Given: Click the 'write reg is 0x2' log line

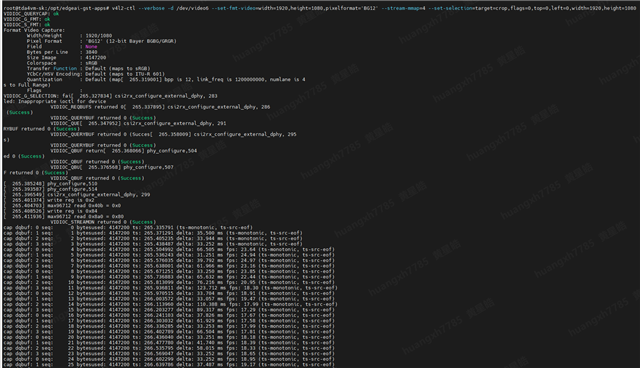Looking at the screenshot, I should click(x=71, y=200).
